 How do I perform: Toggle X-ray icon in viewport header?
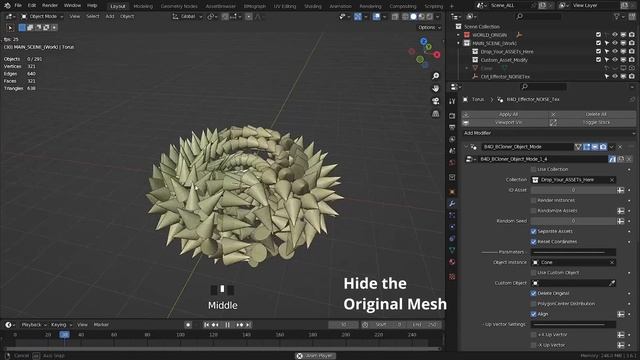coord(395,17)
